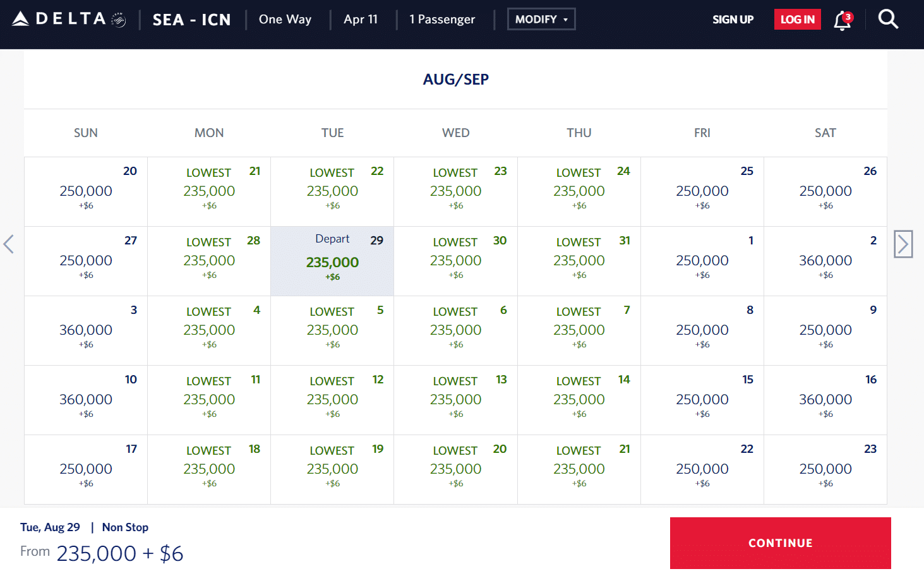Viewport: 924px width, 576px height.
Task: Click the SIGN UP link
Action: pyautogui.click(x=733, y=20)
